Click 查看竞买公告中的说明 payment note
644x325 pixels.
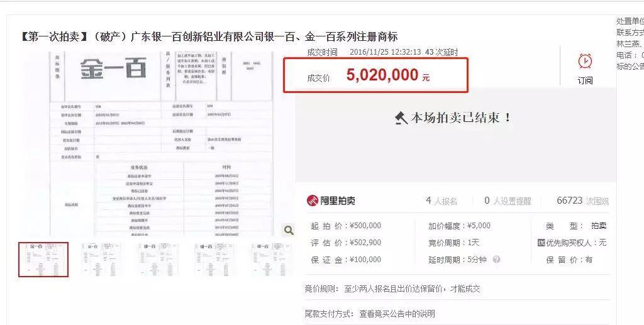(397, 314)
